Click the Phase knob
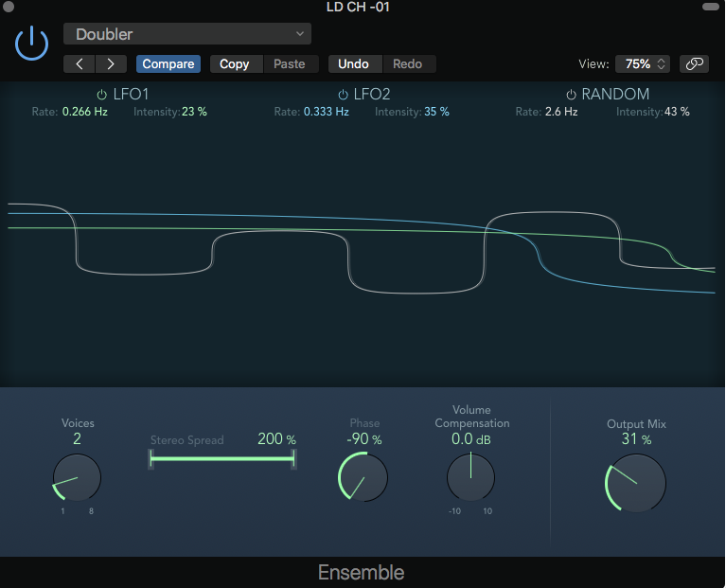726x588 pixels. pyautogui.click(x=363, y=478)
